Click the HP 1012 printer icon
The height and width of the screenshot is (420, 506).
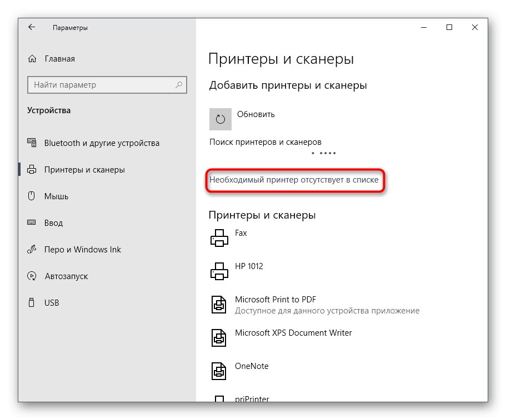click(x=219, y=271)
